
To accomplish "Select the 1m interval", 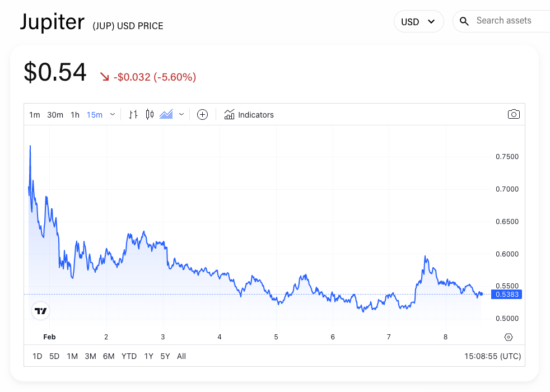I will [34, 114].
